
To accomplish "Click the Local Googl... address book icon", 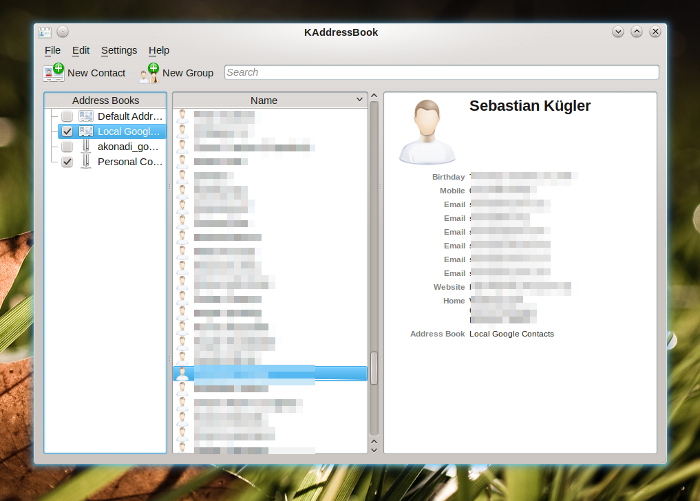I will click(x=86, y=131).
